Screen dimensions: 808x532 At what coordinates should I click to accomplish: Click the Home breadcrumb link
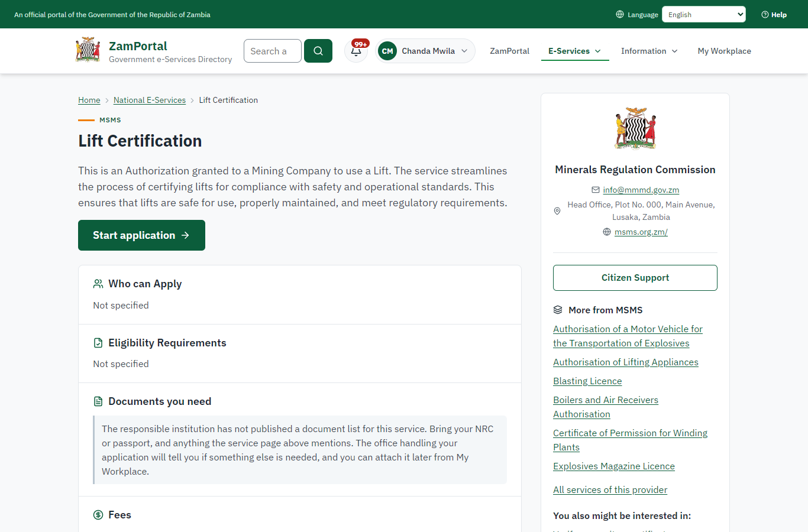(x=89, y=100)
